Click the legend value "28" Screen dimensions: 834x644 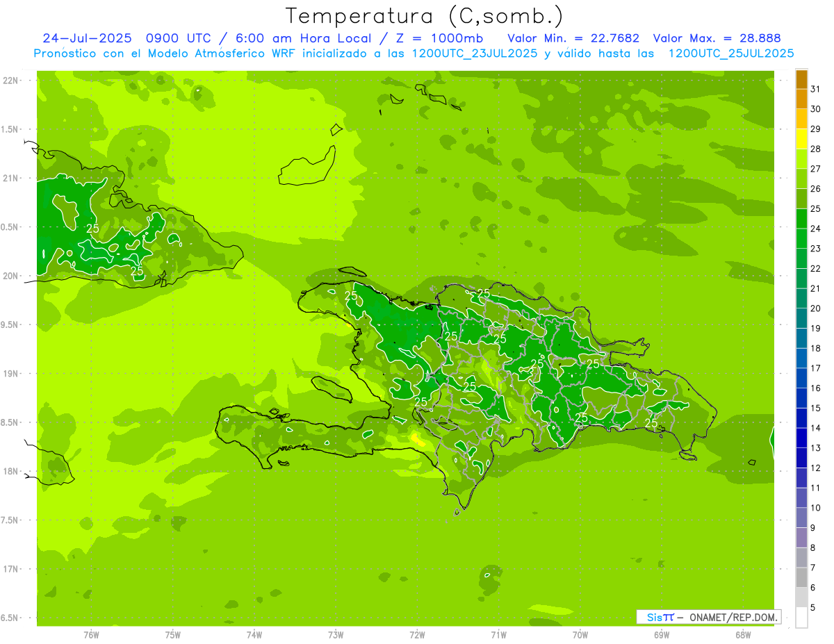(x=816, y=149)
